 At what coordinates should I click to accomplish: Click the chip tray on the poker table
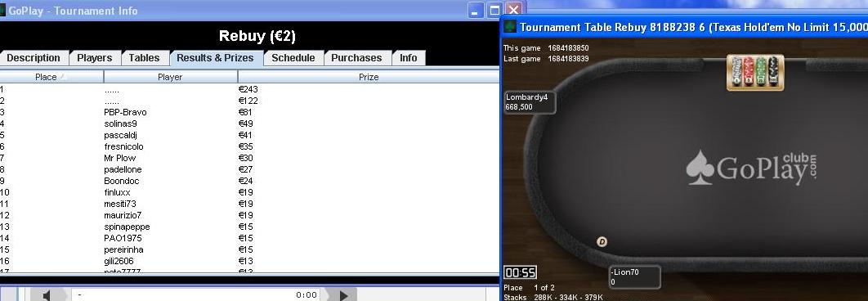click(x=755, y=72)
